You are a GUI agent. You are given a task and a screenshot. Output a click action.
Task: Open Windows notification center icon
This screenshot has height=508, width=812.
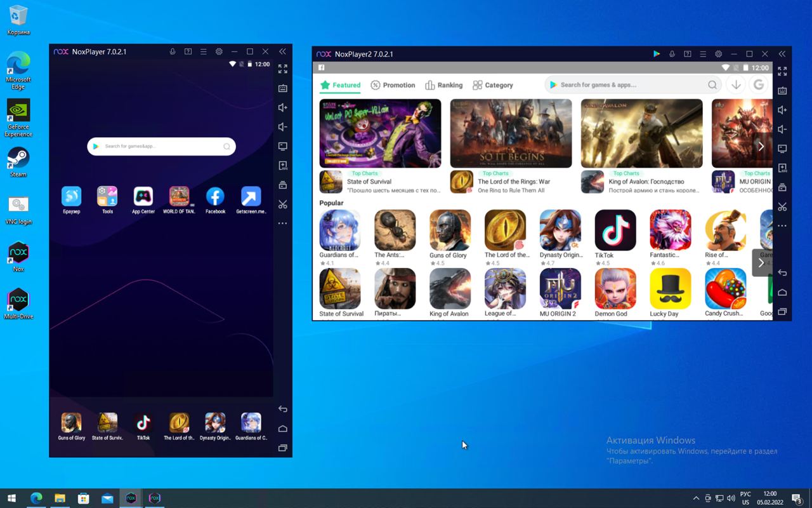tap(797, 498)
